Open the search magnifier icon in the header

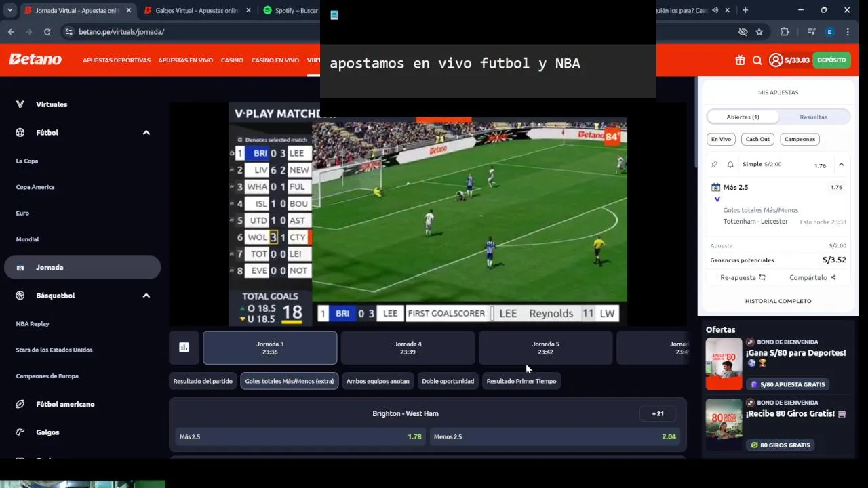[757, 60]
